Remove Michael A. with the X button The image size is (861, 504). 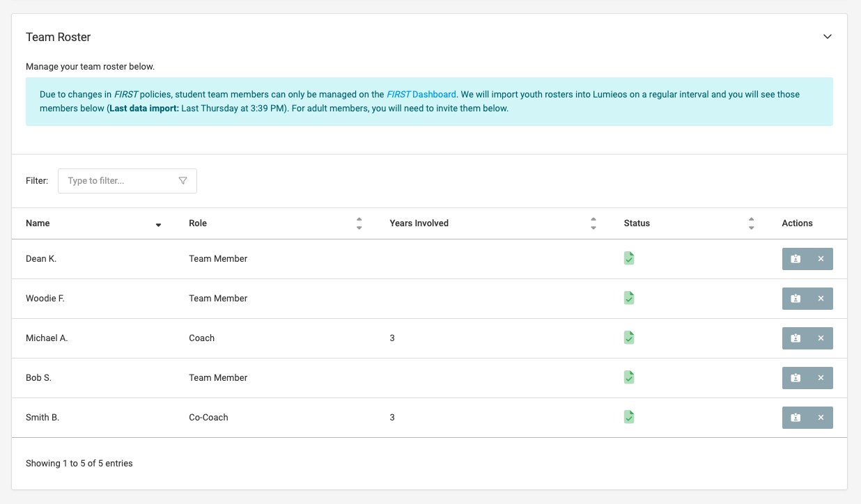tap(821, 338)
